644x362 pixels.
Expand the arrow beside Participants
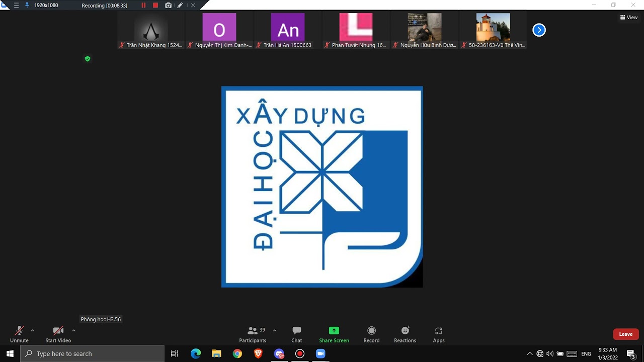[x=275, y=330]
